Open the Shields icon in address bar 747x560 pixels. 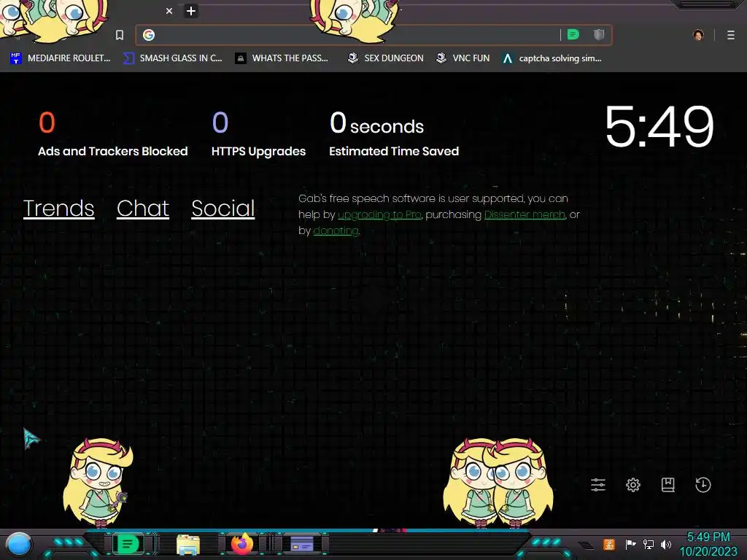(599, 34)
